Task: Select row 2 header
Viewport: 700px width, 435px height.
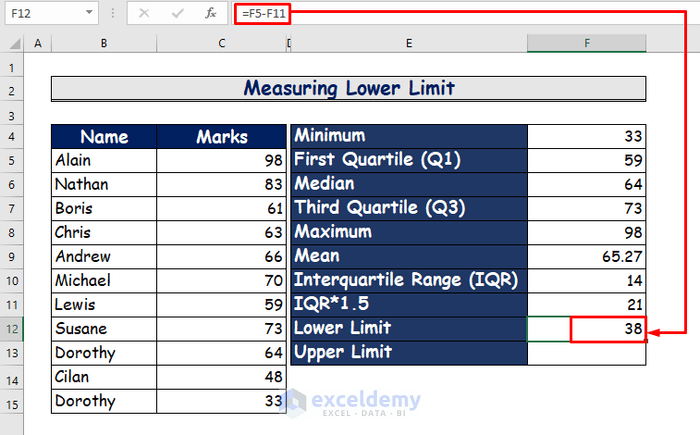Action: click(x=12, y=91)
